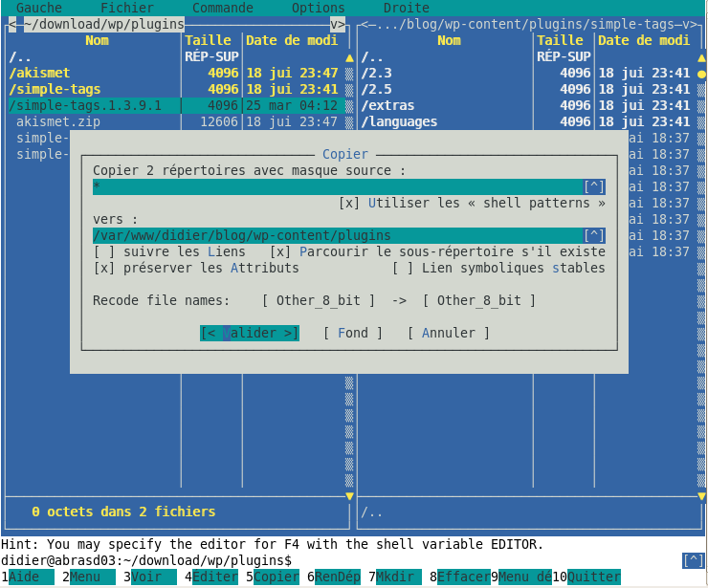The width and height of the screenshot is (708, 588).
Task: Open the Droite menu
Action: pos(407,8)
